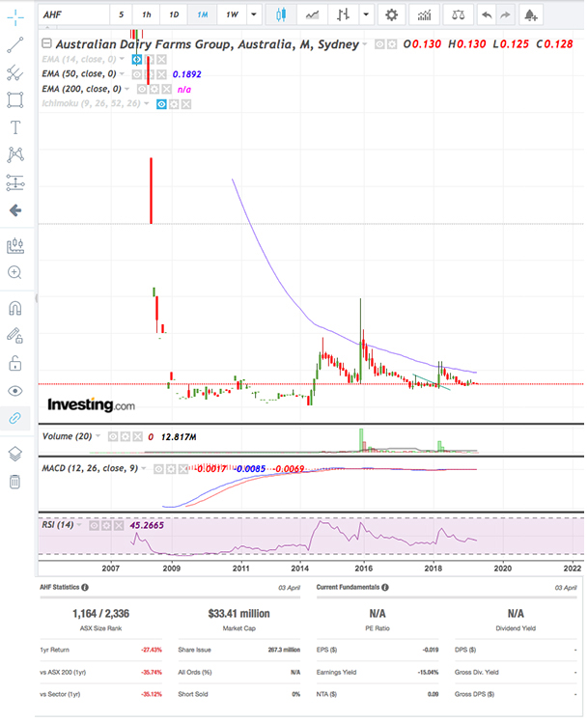Screen dimensions: 588x722
Task: Create alert with bell plus icon
Action: click(x=531, y=14)
